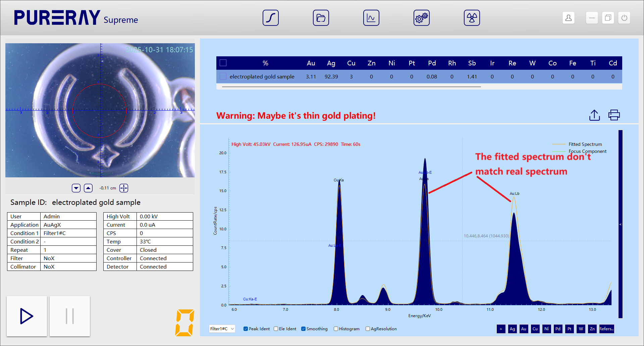
Task: Open the calibration curve icon in top toolbar
Action: point(270,18)
